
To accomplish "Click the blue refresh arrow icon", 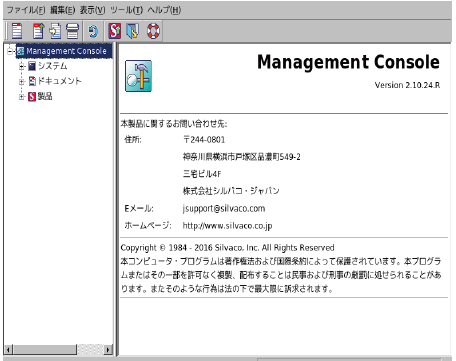I will tap(93, 31).
